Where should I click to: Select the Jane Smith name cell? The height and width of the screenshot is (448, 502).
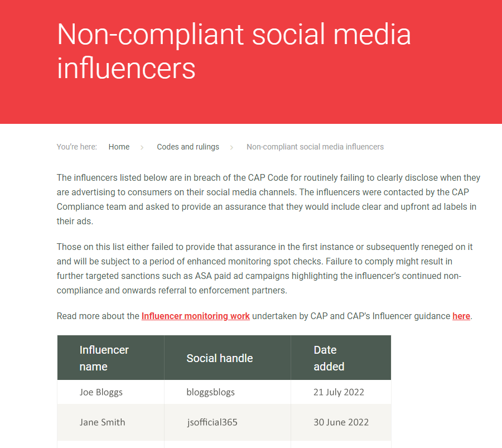coord(111,422)
